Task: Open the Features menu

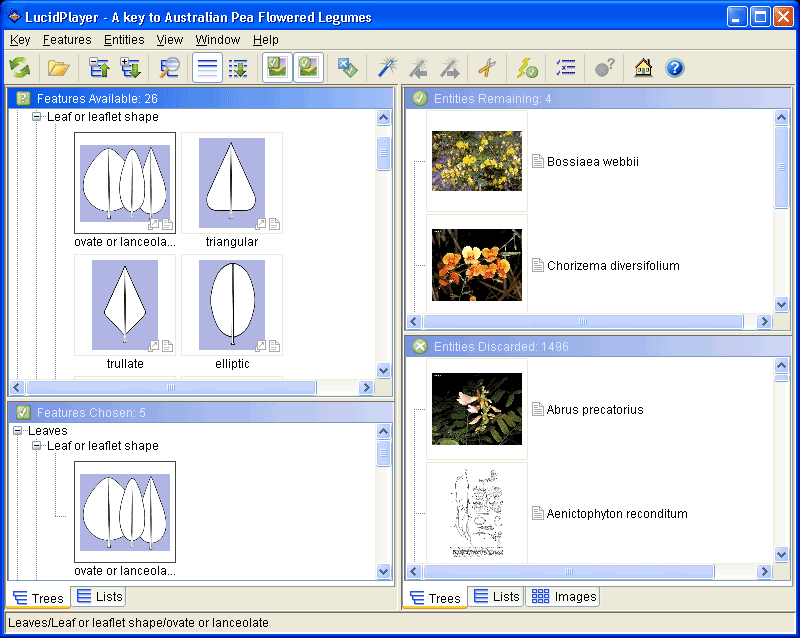Action: point(67,40)
